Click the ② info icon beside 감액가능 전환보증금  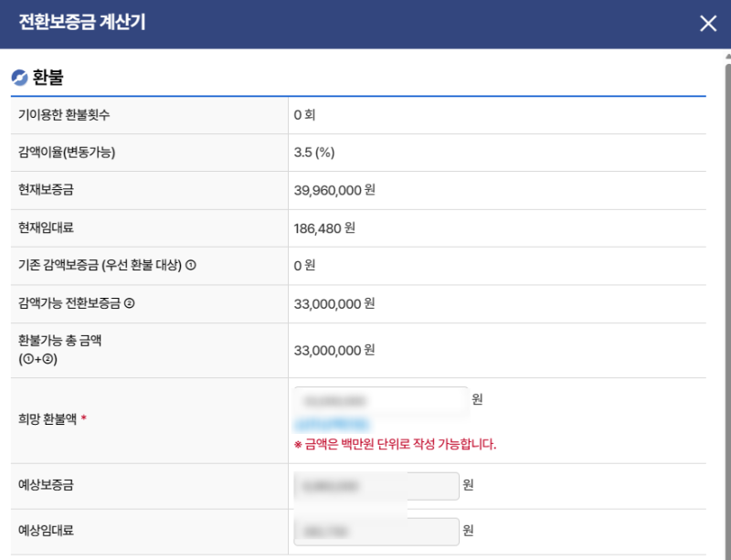[129, 303]
